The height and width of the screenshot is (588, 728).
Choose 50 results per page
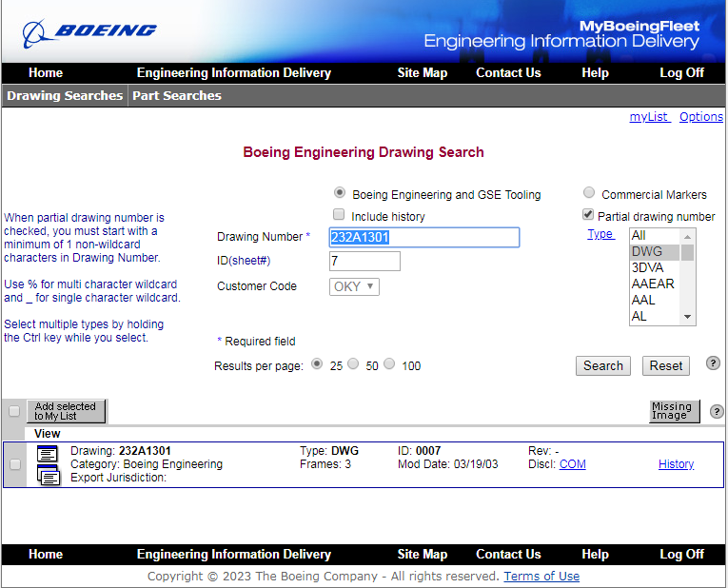[x=353, y=363]
